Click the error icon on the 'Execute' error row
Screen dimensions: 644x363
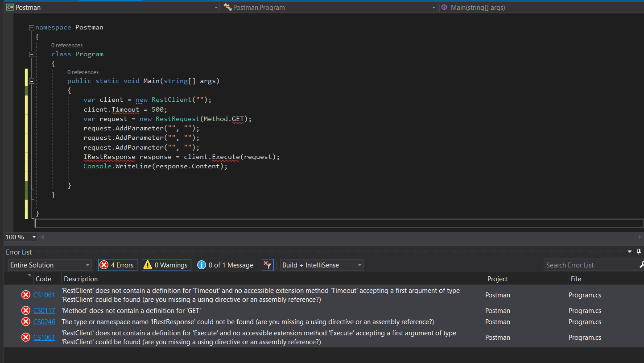26,338
